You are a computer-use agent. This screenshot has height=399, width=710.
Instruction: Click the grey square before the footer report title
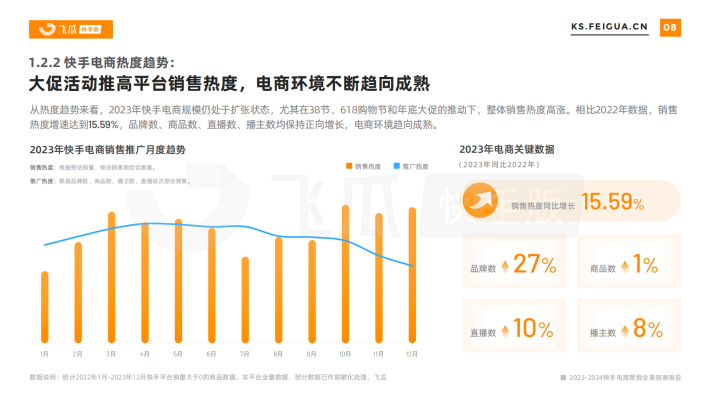(563, 377)
